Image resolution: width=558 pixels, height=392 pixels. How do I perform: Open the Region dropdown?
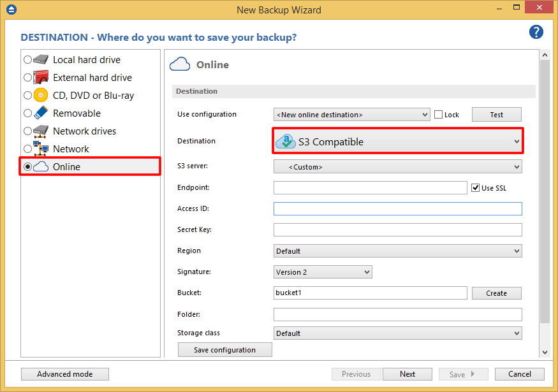point(398,250)
